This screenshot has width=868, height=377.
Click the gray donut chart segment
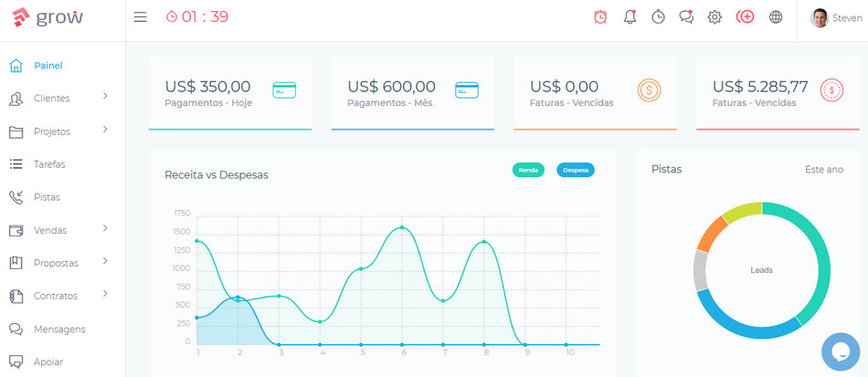coord(700,271)
